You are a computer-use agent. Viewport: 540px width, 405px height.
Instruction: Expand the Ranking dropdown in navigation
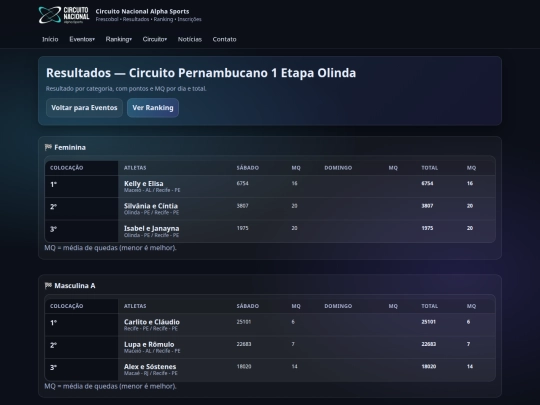(x=118, y=39)
